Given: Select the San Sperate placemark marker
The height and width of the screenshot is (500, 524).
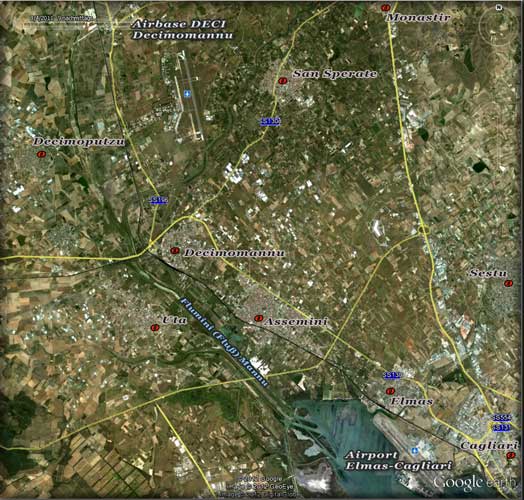Looking at the screenshot, I should coord(283,81).
